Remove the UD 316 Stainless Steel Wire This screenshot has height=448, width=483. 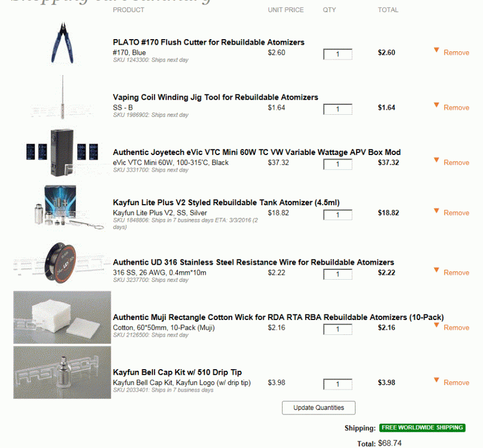[x=456, y=273]
